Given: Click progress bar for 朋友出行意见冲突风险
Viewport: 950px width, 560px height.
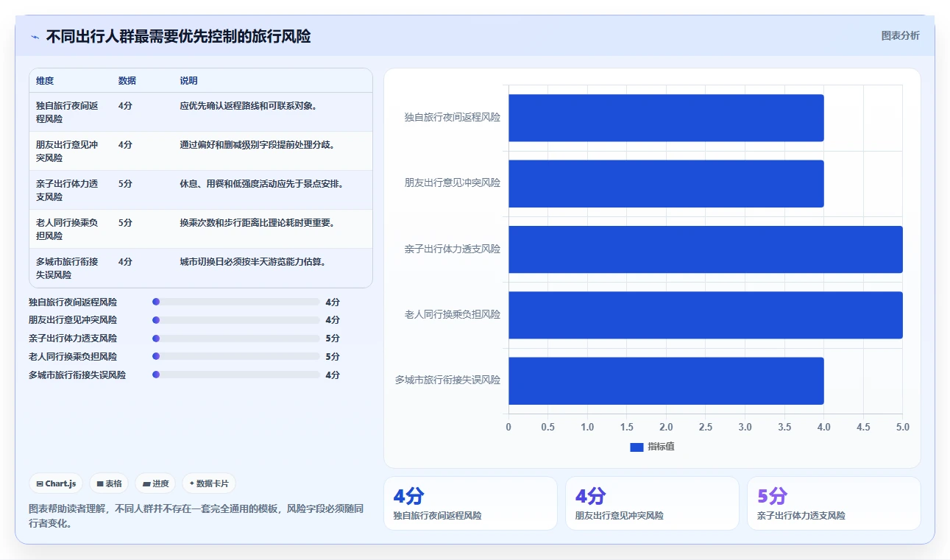Looking at the screenshot, I should coord(235,320).
